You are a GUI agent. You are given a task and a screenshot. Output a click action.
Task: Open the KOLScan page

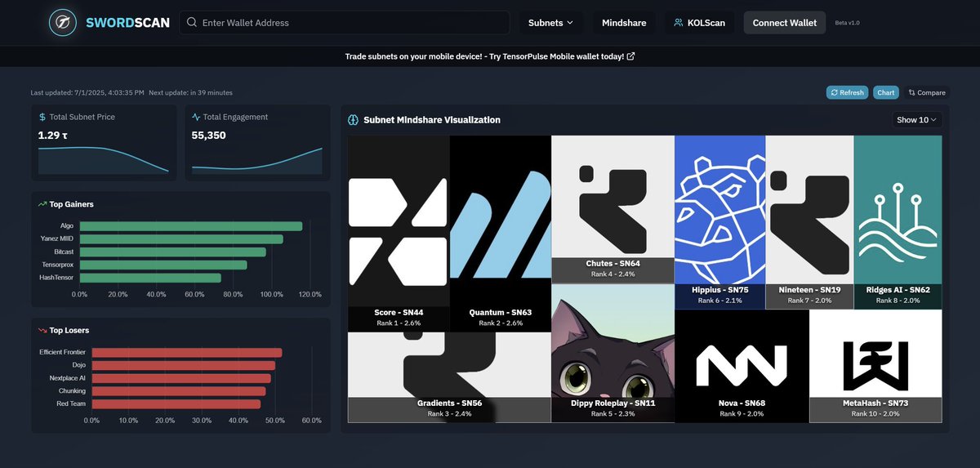(x=699, y=23)
